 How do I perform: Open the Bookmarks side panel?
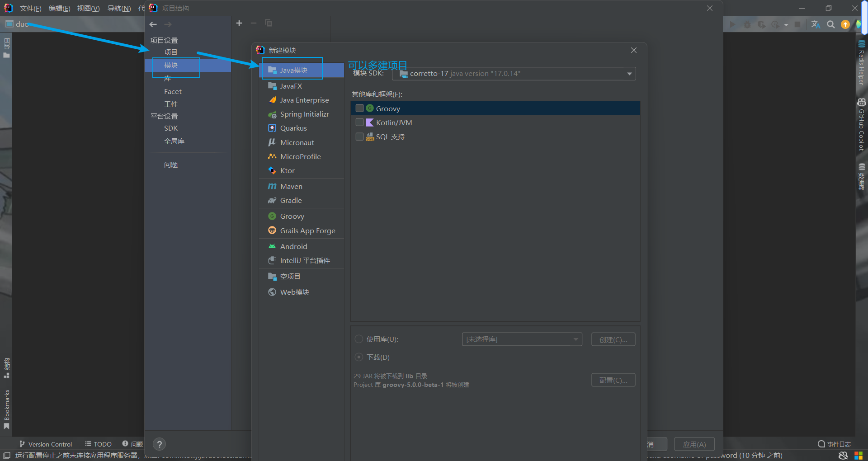tap(6, 409)
